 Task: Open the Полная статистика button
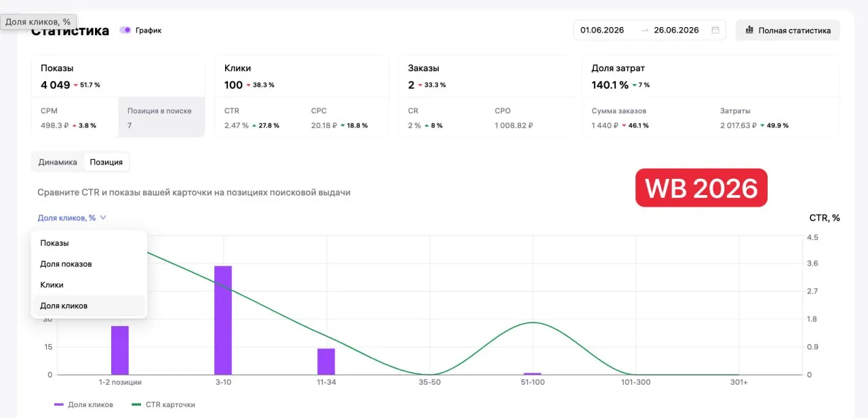point(787,30)
